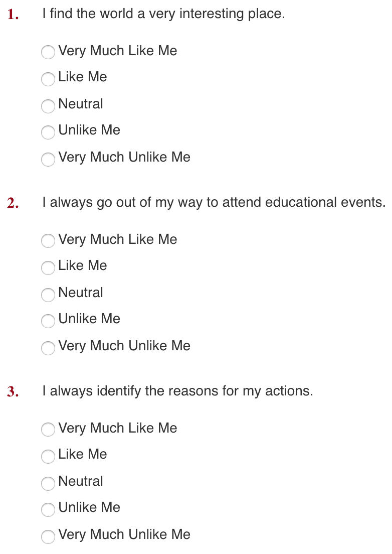The width and height of the screenshot is (392, 554).
Task: Click question text 'I always identify the reasons for my actions'
Action: (x=177, y=391)
